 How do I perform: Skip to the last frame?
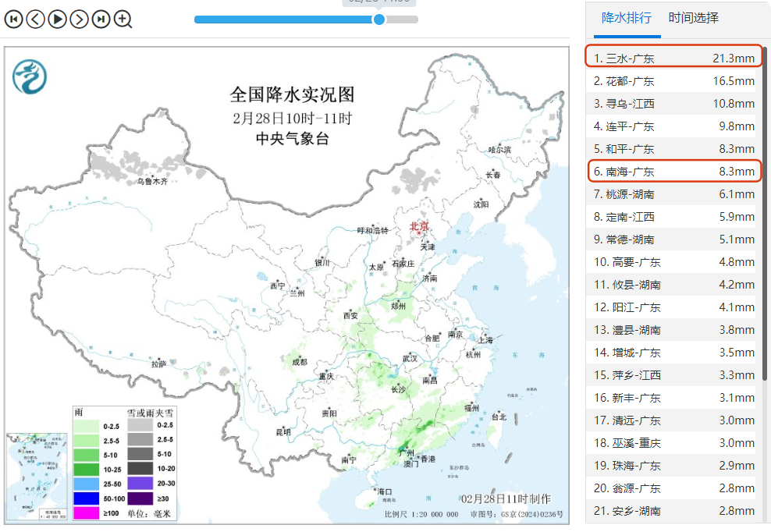pyautogui.click(x=101, y=19)
